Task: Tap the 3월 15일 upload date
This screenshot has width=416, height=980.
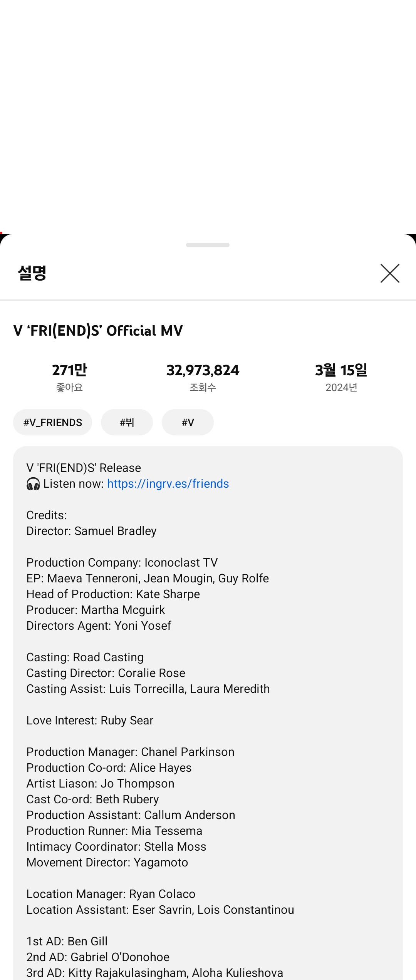Action: click(x=341, y=370)
